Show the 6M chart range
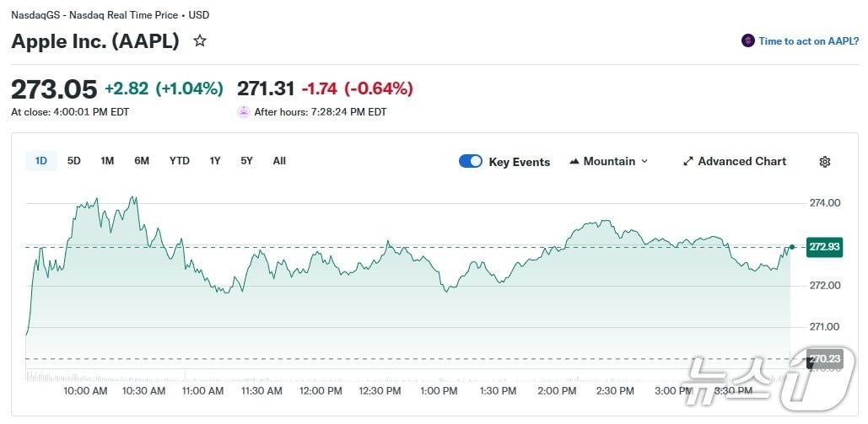This screenshot has width=868, height=424. click(142, 160)
